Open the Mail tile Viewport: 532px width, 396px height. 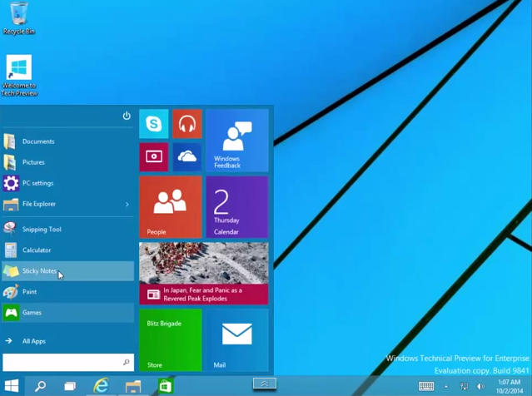pyautogui.click(x=237, y=339)
